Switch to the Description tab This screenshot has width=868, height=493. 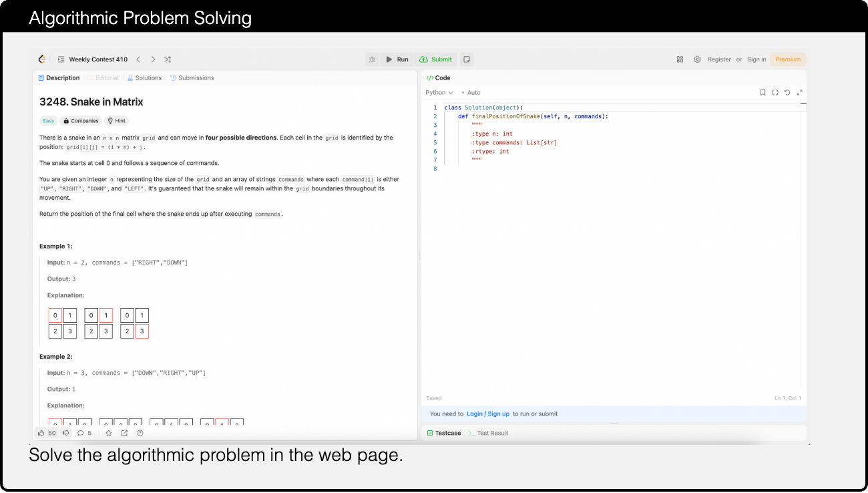59,78
